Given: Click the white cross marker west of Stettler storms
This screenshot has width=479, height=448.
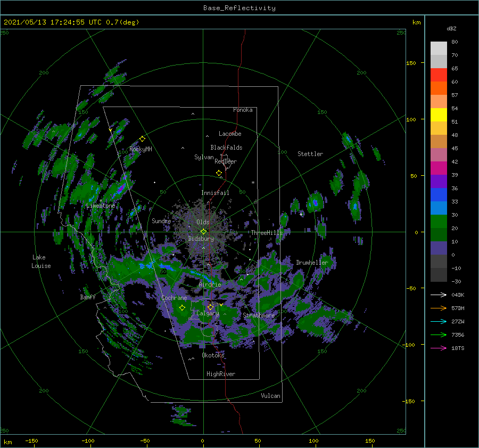Looking at the screenshot, I should [301, 214].
